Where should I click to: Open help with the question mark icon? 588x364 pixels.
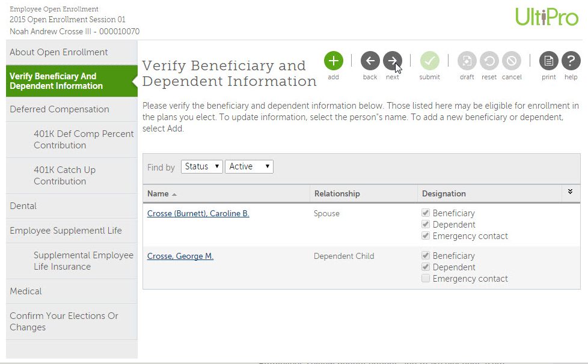coord(571,61)
